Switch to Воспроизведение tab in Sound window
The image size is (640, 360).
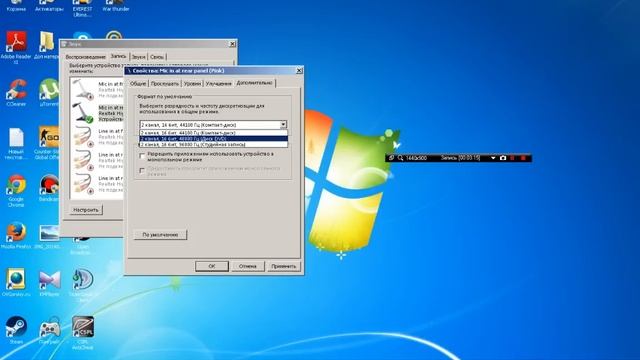85,57
